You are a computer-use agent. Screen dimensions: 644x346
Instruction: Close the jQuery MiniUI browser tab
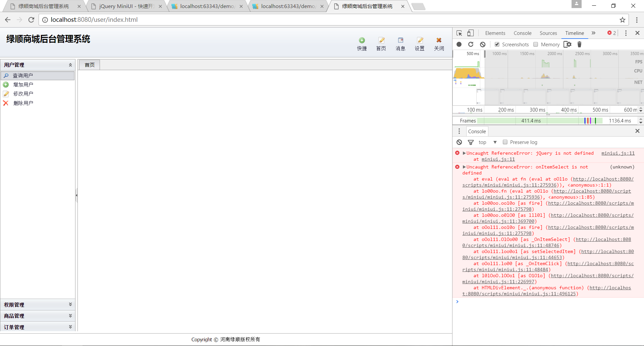(x=160, y=6)
